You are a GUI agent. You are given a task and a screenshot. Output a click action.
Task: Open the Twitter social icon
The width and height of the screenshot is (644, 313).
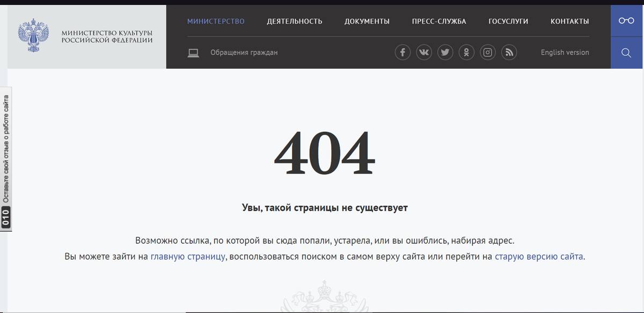pyautogui.click(x=445, y=53)
